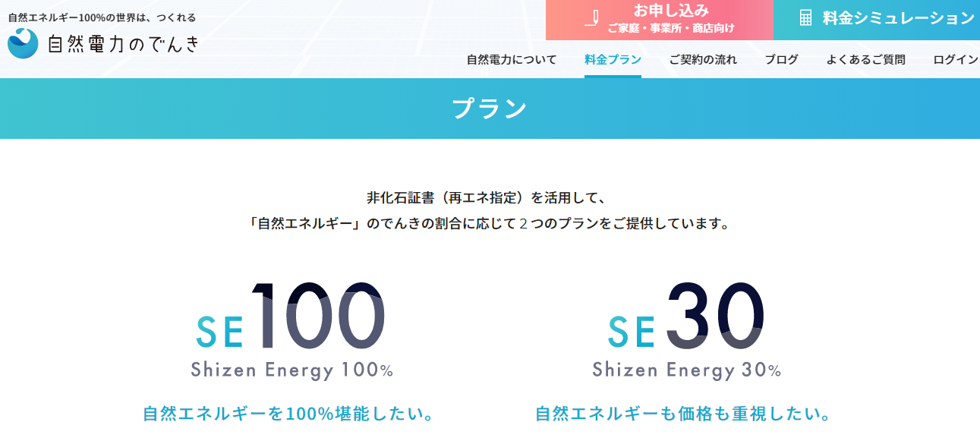Viewport: 980px width, 441px height.
Task: Click the blue water-drop logo icon
Action: point(23,43)
